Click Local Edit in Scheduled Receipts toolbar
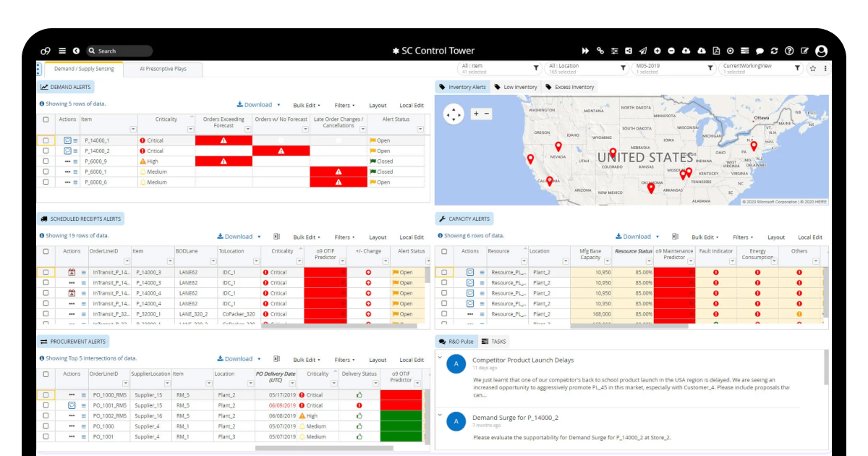This screenshot has width=868, height=456. tap(412, 237)
